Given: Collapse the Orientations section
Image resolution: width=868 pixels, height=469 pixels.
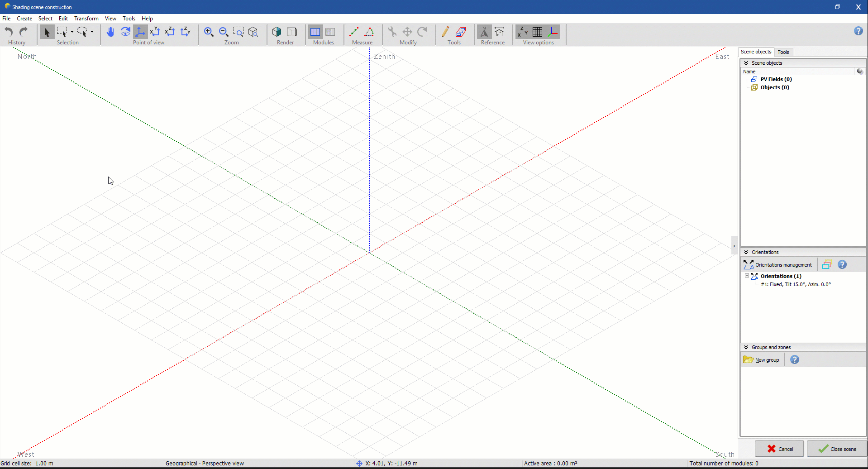Looking at the screenshot, I should (746, 252).
